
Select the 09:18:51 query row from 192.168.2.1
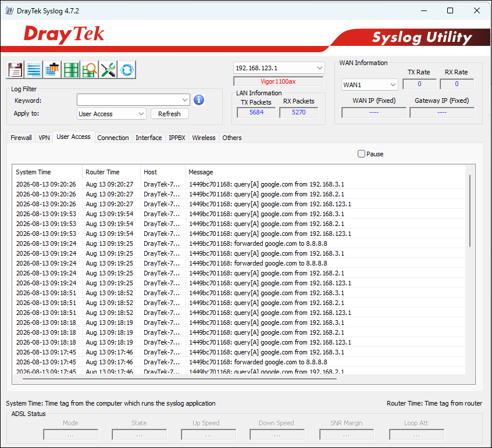[x=239, y=303]
